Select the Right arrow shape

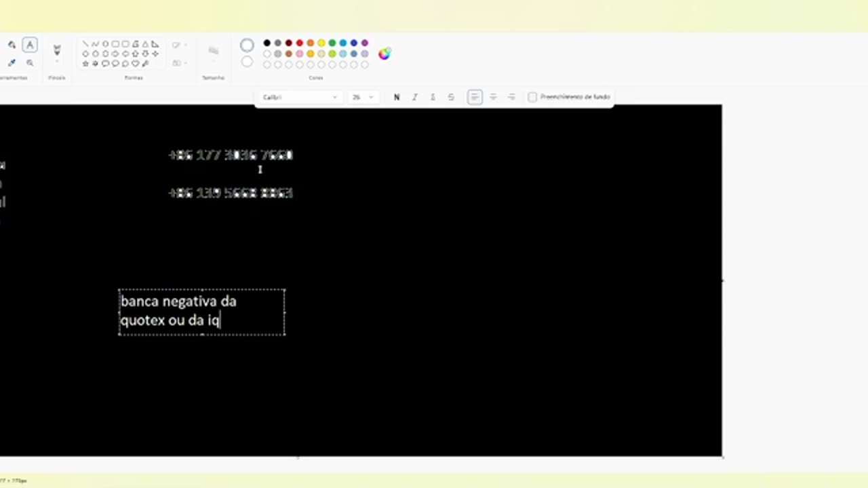(115, 54)
